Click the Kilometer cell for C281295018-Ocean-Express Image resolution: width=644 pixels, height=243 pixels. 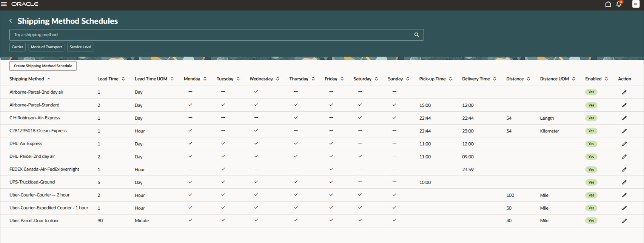pos(550,131)
